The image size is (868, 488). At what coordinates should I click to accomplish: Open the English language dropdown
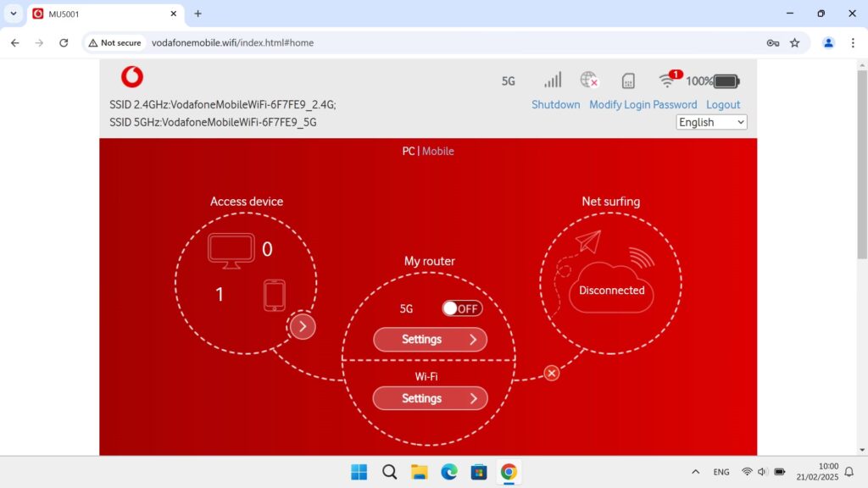(711, 122)
